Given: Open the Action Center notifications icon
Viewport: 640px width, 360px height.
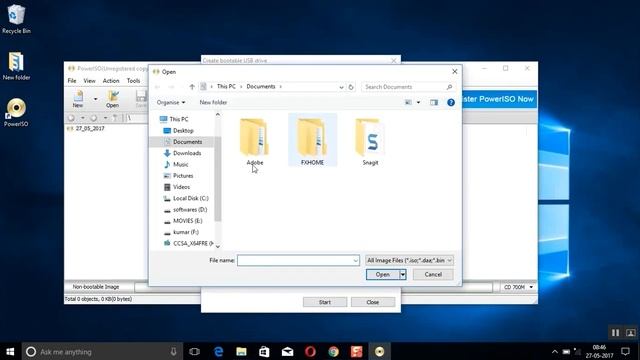Looking at the screenshot, I should pos(625,351).
